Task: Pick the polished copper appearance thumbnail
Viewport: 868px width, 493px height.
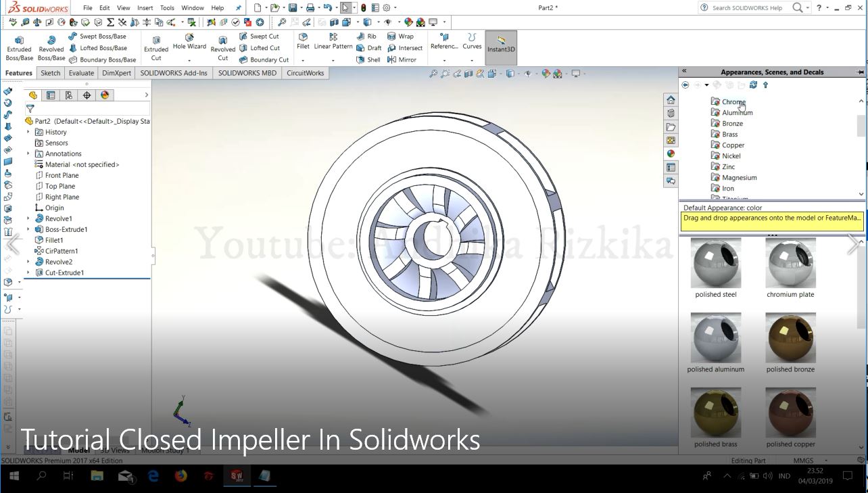Action: [790, 413]
